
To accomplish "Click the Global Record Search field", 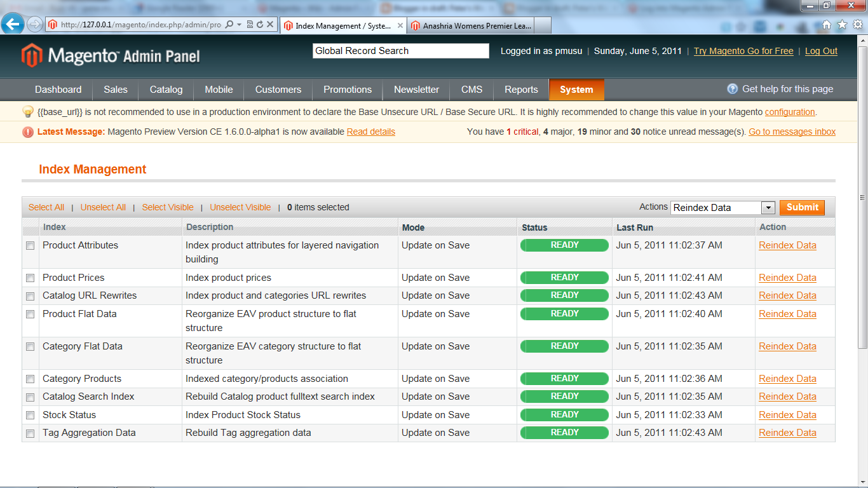I will 401,51.
